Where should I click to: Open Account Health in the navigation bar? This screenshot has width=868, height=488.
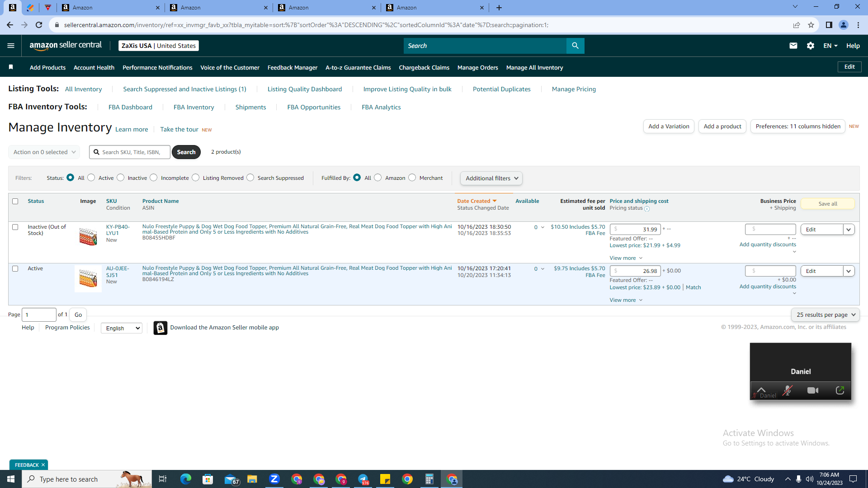[94, 68]
